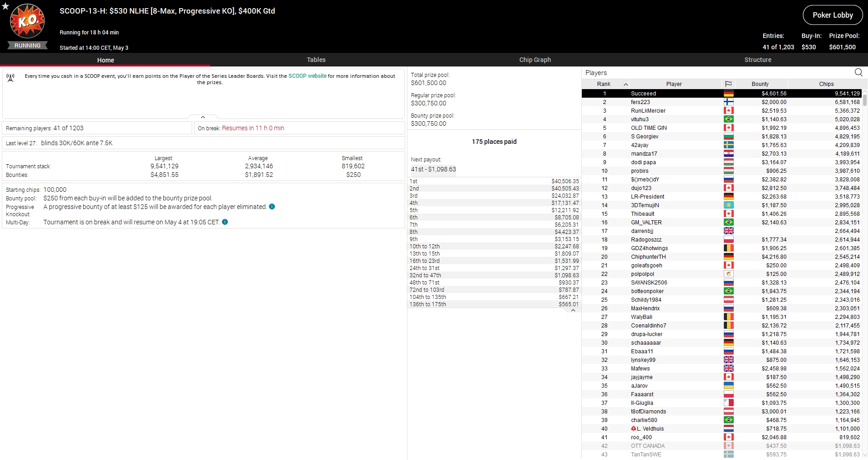Click the broadcast announcement icon

10,77
